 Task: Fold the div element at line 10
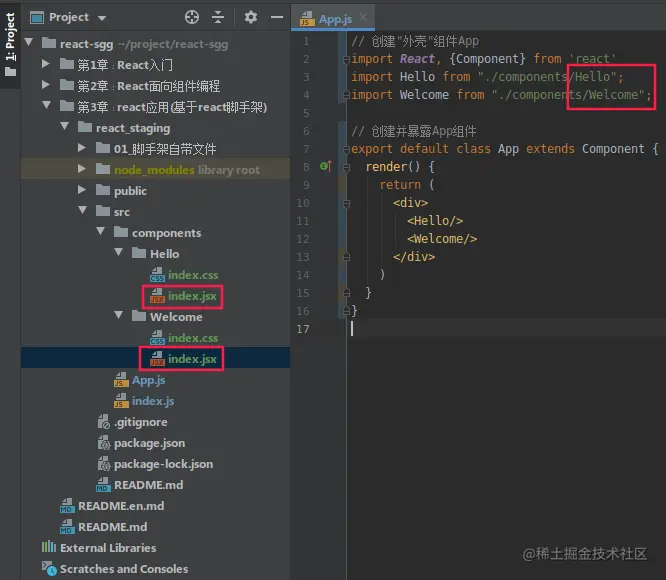346,203
